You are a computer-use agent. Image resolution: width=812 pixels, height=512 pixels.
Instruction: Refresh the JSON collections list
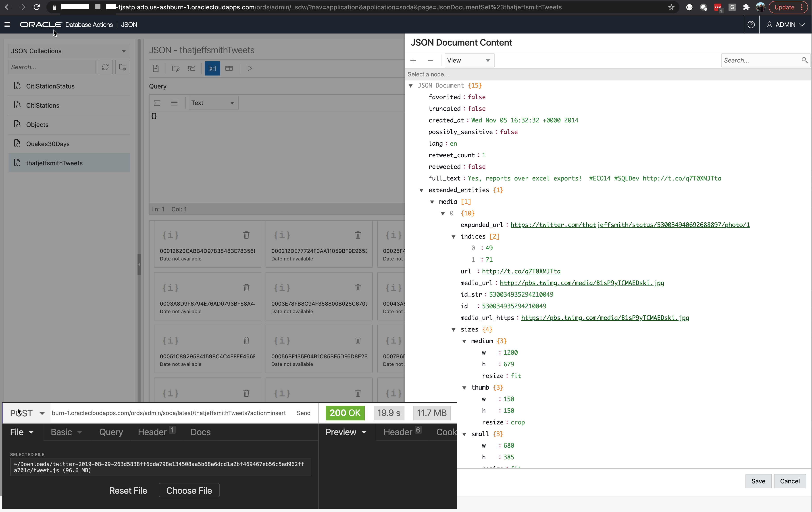105,67
